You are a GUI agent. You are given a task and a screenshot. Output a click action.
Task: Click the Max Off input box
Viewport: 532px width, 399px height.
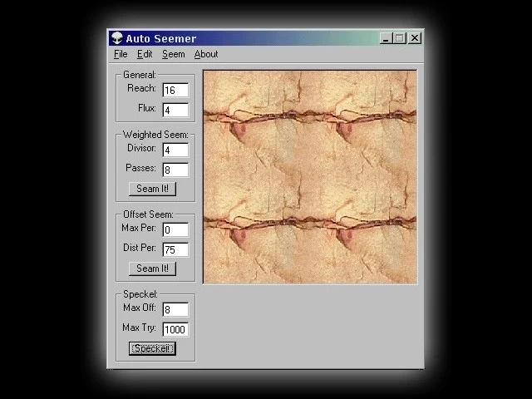click(175, 309)
